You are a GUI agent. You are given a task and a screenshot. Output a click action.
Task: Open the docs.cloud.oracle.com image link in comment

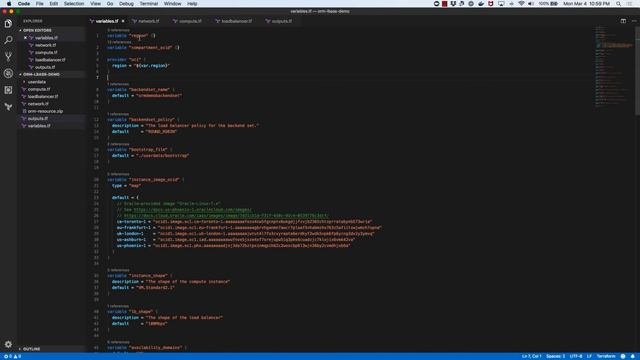pos(226,216)
